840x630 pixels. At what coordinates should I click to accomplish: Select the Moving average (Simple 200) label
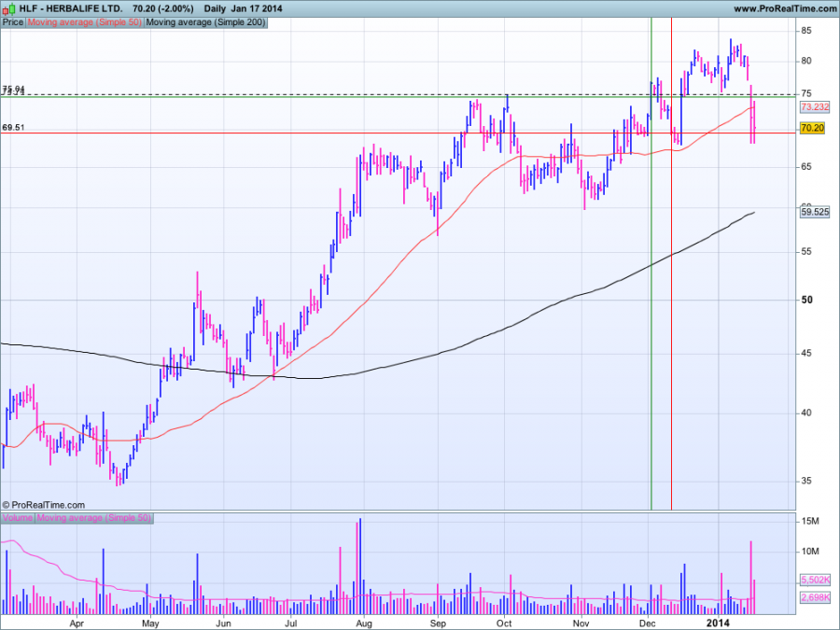tap(205, 22)
